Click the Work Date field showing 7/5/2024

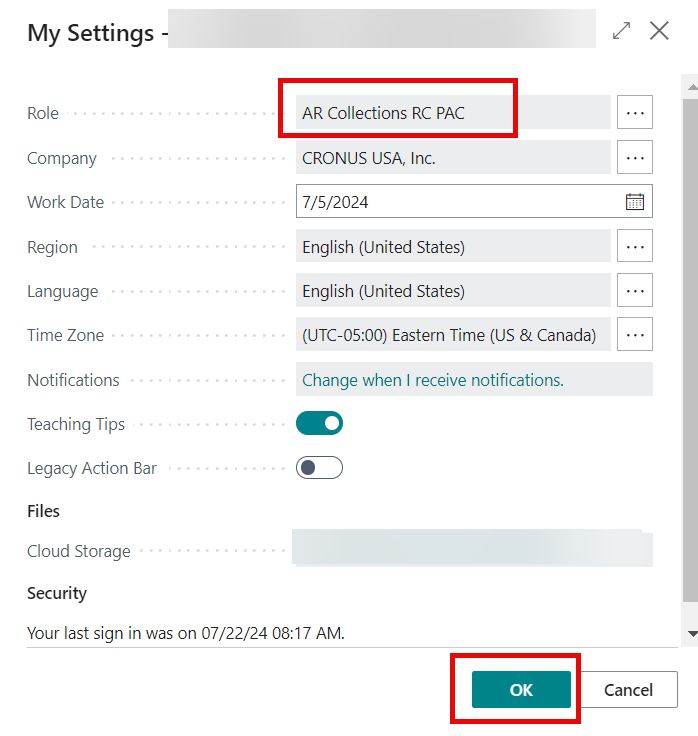click(x=474, y=201)
